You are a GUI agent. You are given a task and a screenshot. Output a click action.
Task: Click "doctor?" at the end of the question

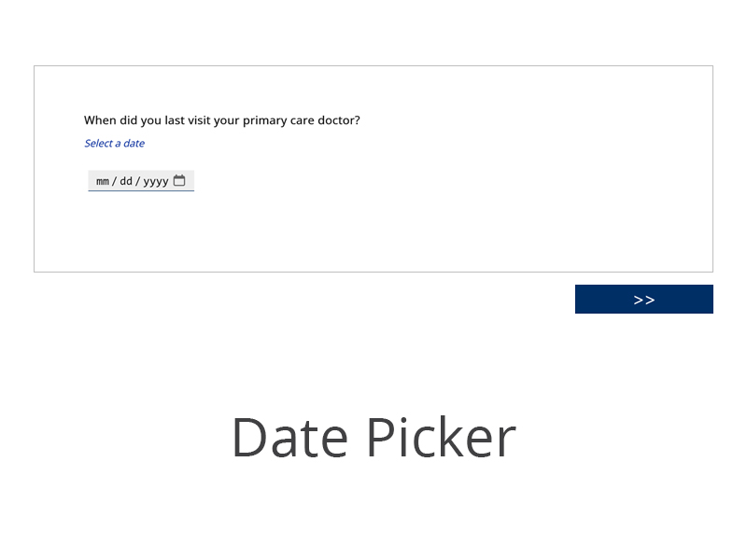pyautogui.click(x=339, y=120)
